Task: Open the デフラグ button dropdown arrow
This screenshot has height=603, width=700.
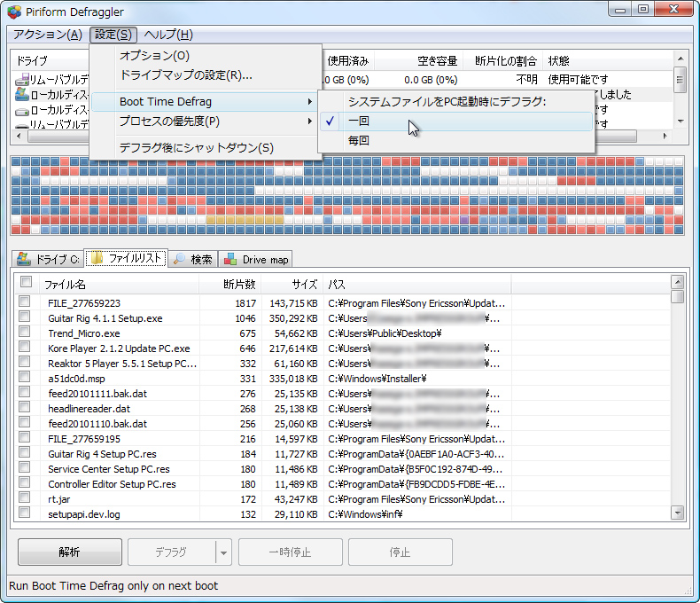Action: (223, 552)
